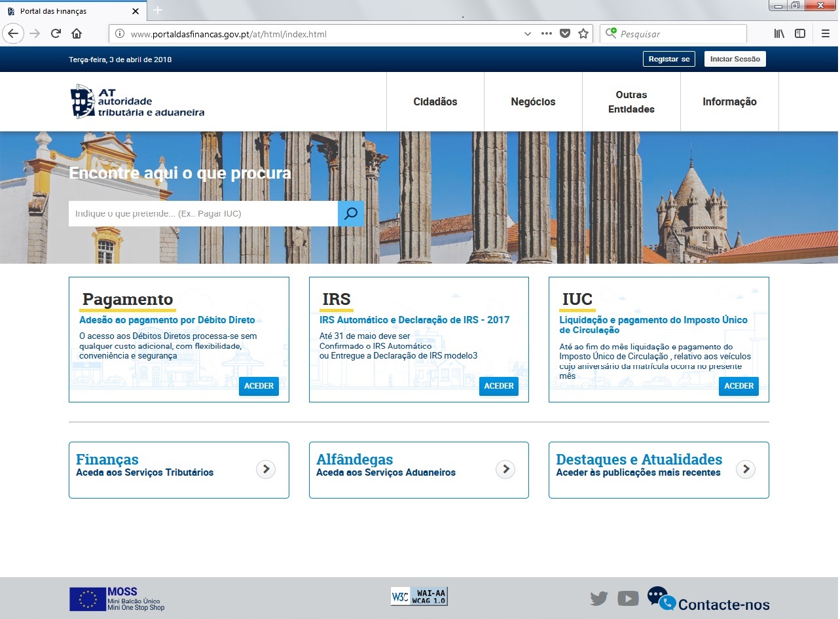Click ACEDER in the Pagamento card

(259, 386)
